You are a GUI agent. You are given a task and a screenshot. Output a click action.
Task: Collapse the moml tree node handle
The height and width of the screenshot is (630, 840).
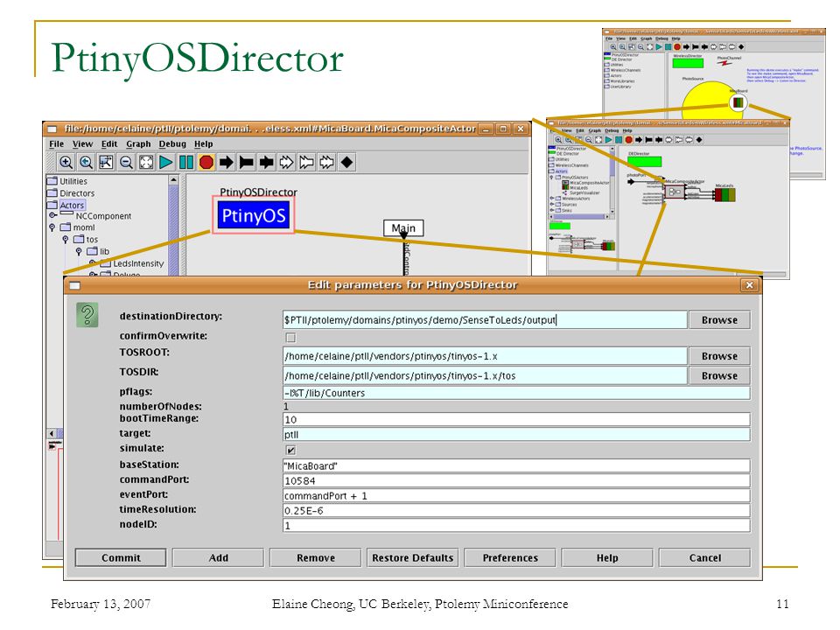(x=52, y=227)
